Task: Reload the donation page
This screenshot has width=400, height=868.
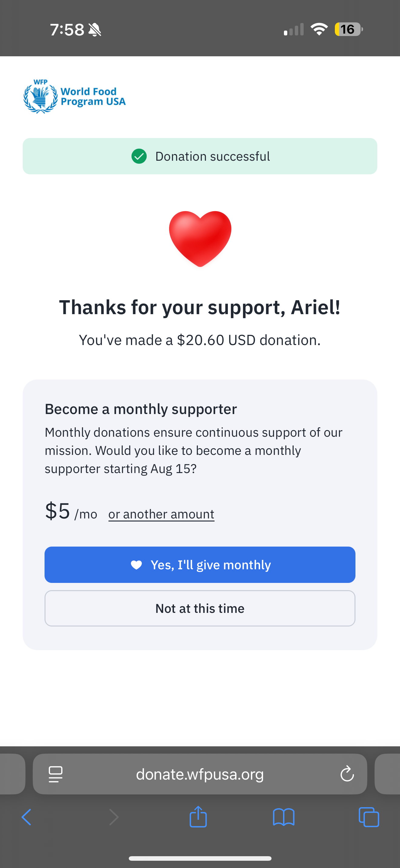Action: point(347,774)
